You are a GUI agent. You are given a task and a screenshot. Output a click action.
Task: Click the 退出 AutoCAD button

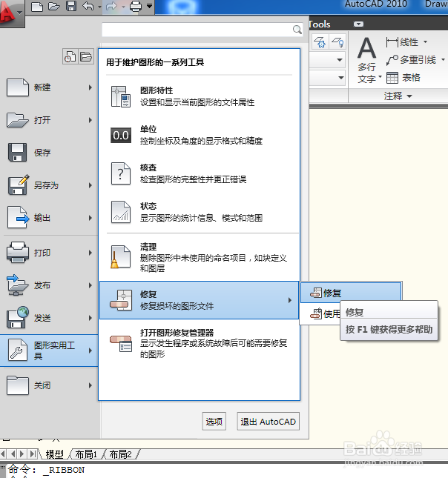point(269,421)
